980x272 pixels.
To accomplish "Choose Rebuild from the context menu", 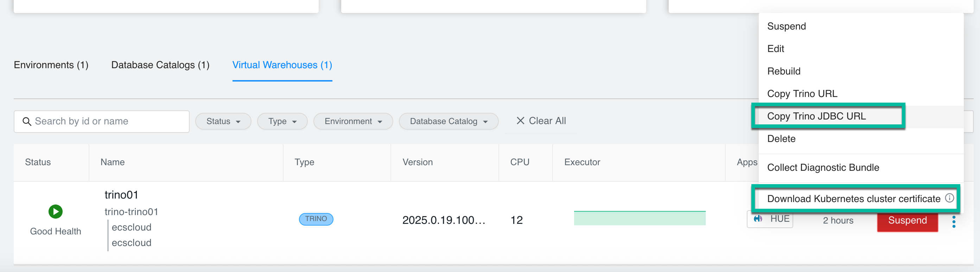I will [784, 71].
